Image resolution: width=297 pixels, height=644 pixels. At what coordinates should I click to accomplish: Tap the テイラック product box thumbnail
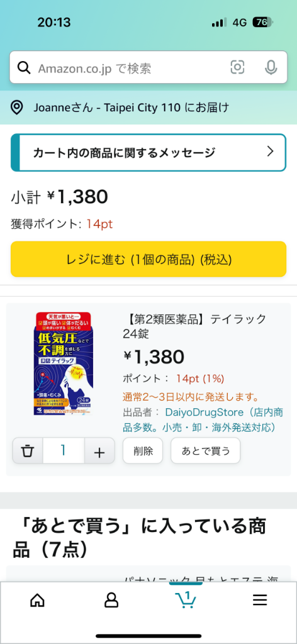click(x=64, y=364)
